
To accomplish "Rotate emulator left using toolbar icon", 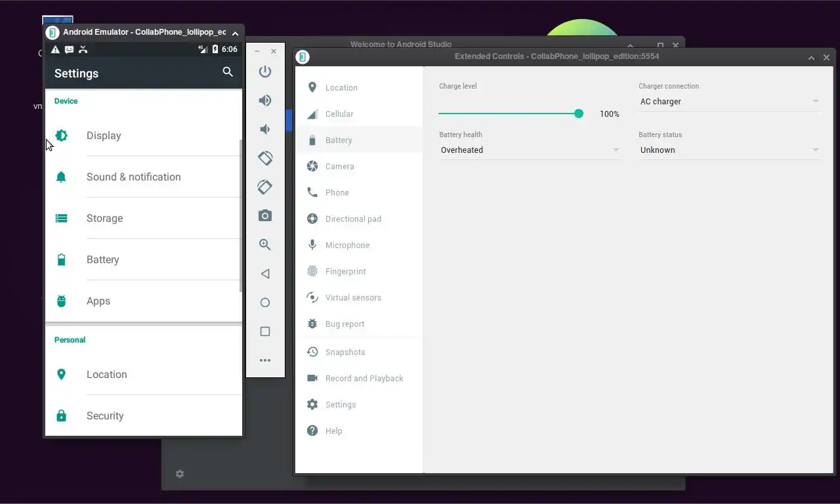I will (265, 158).
